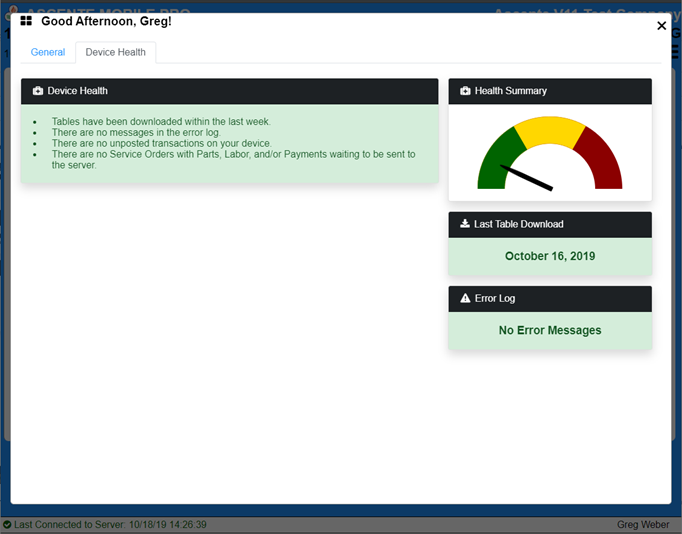This screenshot has width=682, height=534.
Task: Click the warning triangle icon beside Error Log
Action: (465, 298)
